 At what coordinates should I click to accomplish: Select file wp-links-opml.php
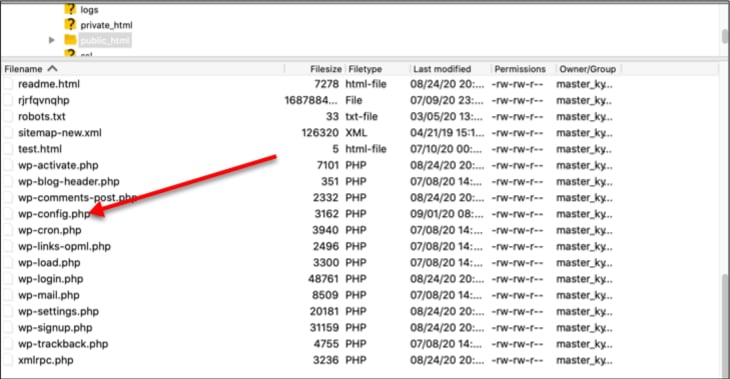[x=64, y=246]
